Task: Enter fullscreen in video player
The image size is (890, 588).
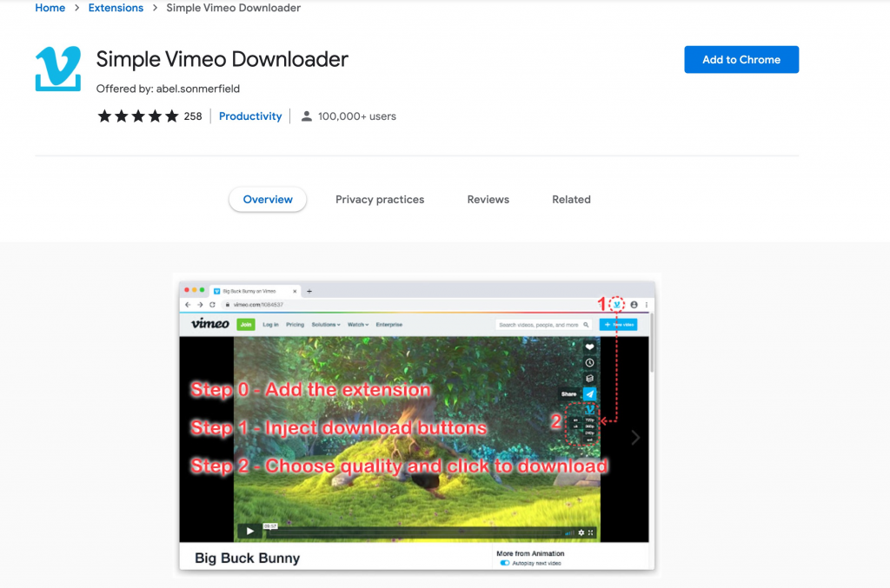Action: (591, 532)
